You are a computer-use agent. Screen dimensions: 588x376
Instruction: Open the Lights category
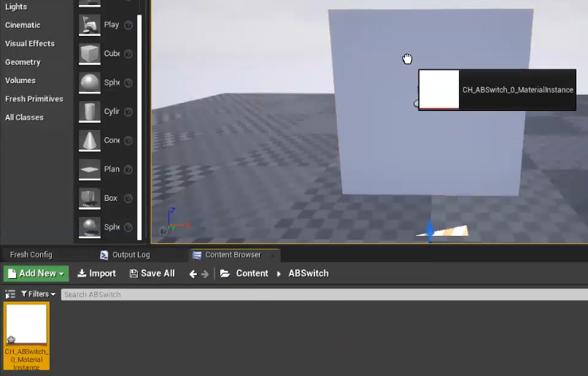coord(16,7)
